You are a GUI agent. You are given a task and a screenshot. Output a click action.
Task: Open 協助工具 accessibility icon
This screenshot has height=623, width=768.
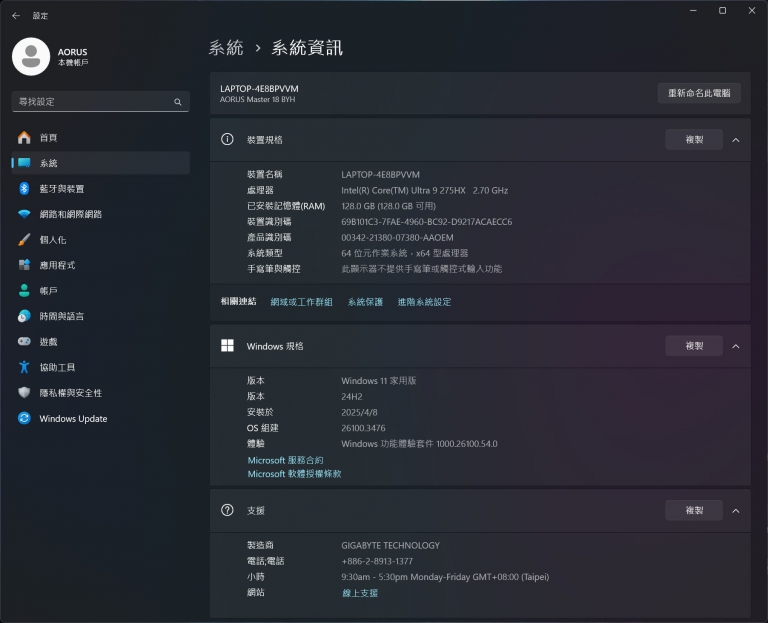24,367
